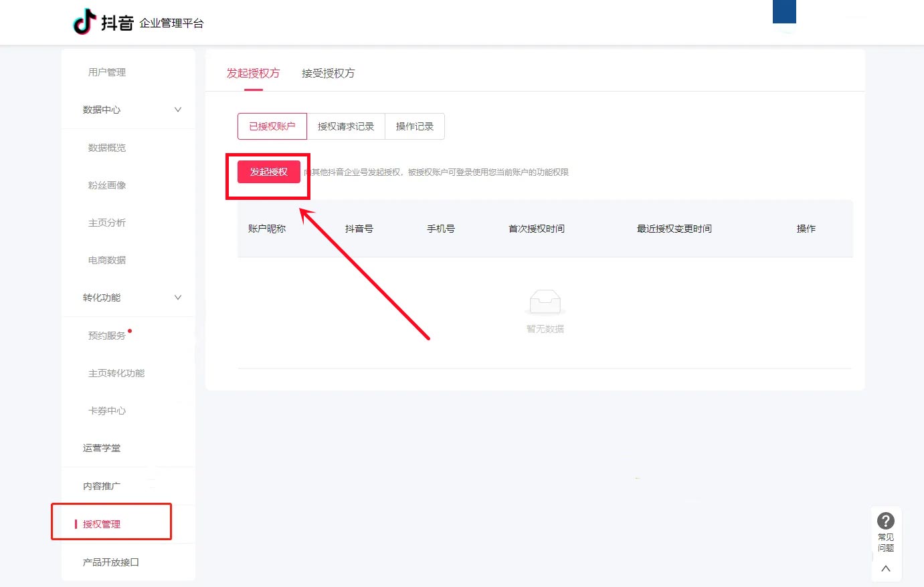Image resolution: width=924 pixels, height=587 pixels.
Task: Collapse the 数据中心 chevron
Action: [178, 110]
